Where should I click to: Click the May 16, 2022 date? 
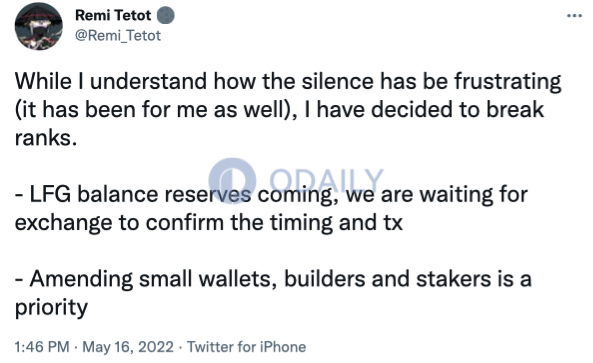pos(128,347)
